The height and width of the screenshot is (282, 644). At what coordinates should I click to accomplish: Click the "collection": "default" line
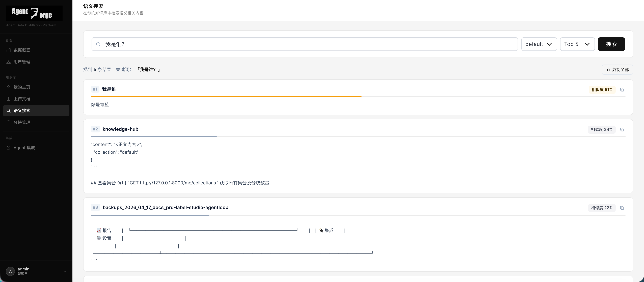[116, 152]
